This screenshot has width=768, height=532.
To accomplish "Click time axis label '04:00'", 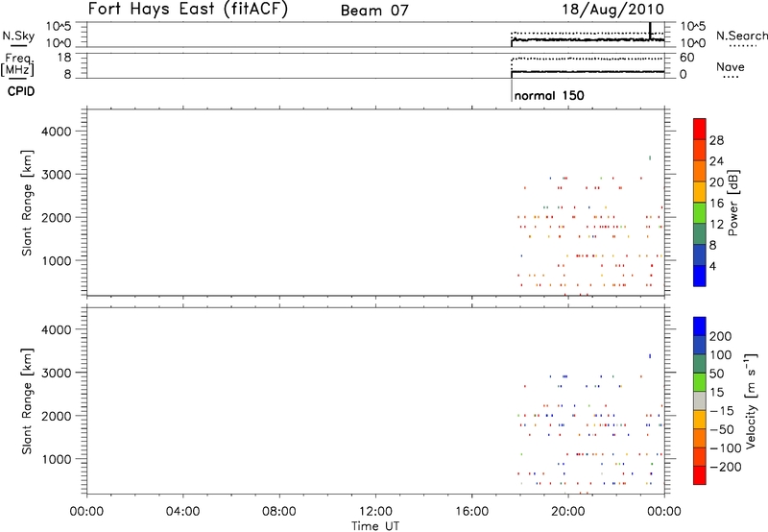I will (x=182, y=512).
